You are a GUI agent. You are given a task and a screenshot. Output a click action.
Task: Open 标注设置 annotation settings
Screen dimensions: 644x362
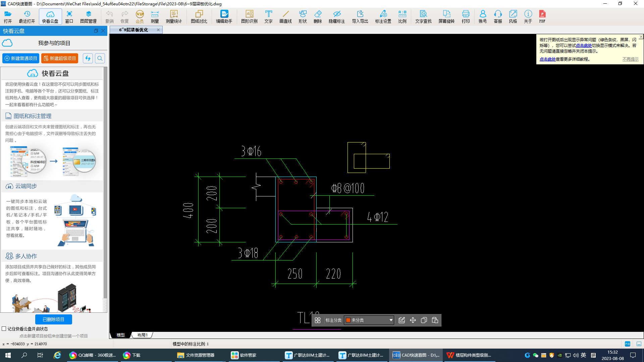[383, 16]
